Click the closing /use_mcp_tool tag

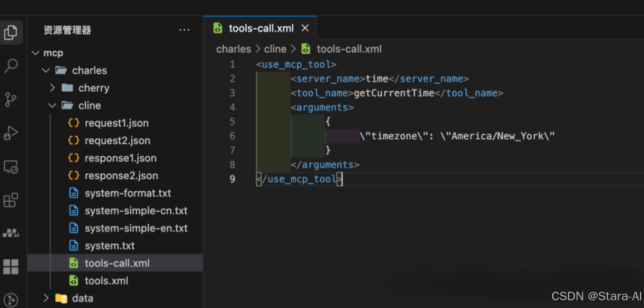(299, 179)
